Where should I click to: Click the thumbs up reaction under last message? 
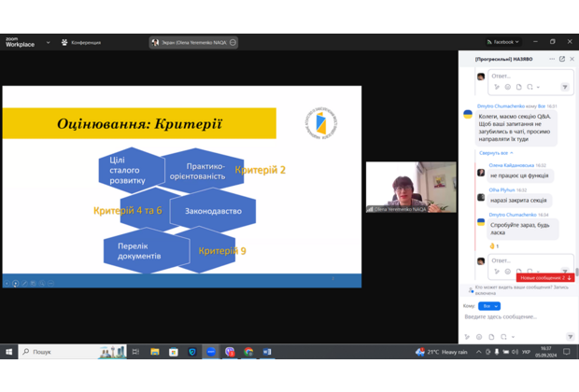click(x=493, y=245)
